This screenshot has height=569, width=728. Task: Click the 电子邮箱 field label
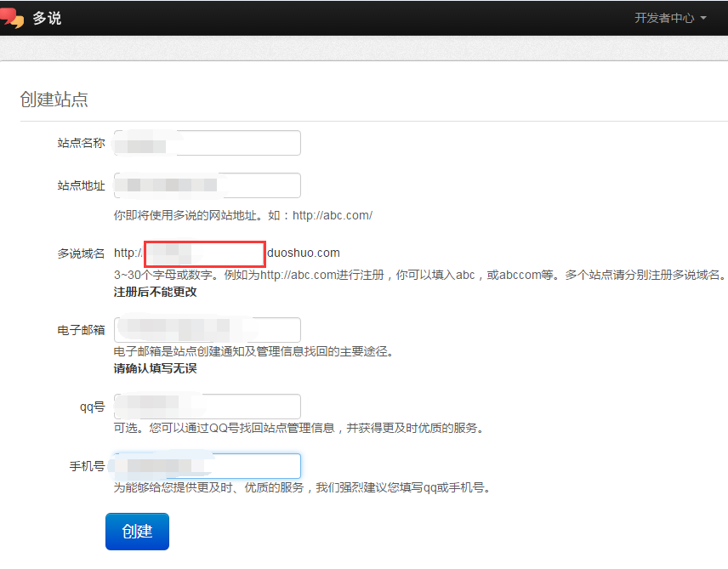[x=82, y=330]
